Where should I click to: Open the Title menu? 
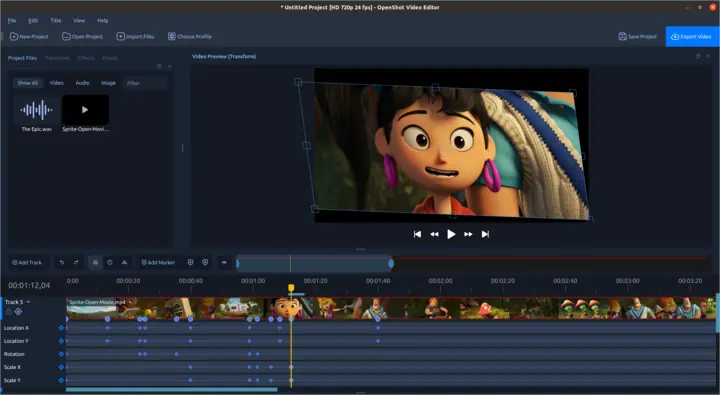[56, 21]
